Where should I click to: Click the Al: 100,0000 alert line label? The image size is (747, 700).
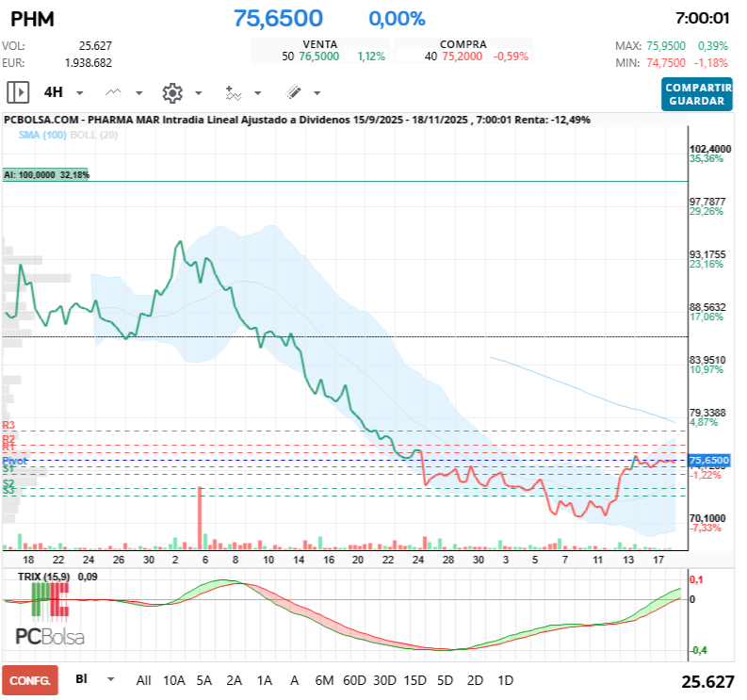[45, 175]
